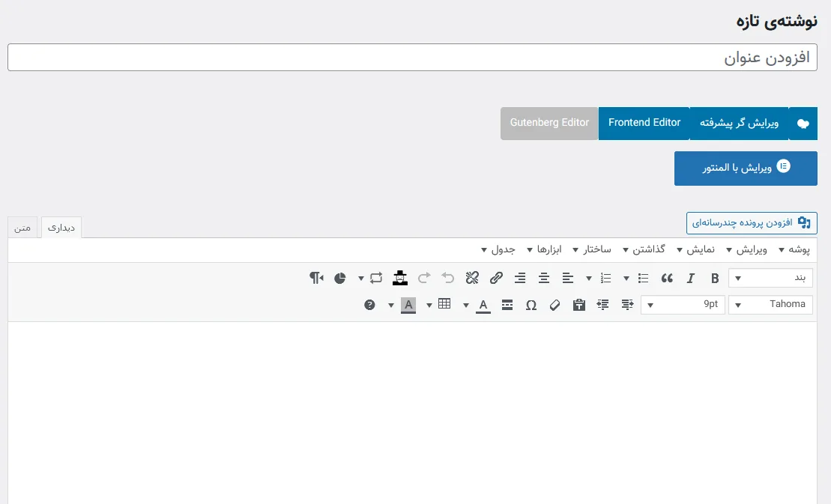
Task: Insert horizontal line / page break
Action: 507,304
